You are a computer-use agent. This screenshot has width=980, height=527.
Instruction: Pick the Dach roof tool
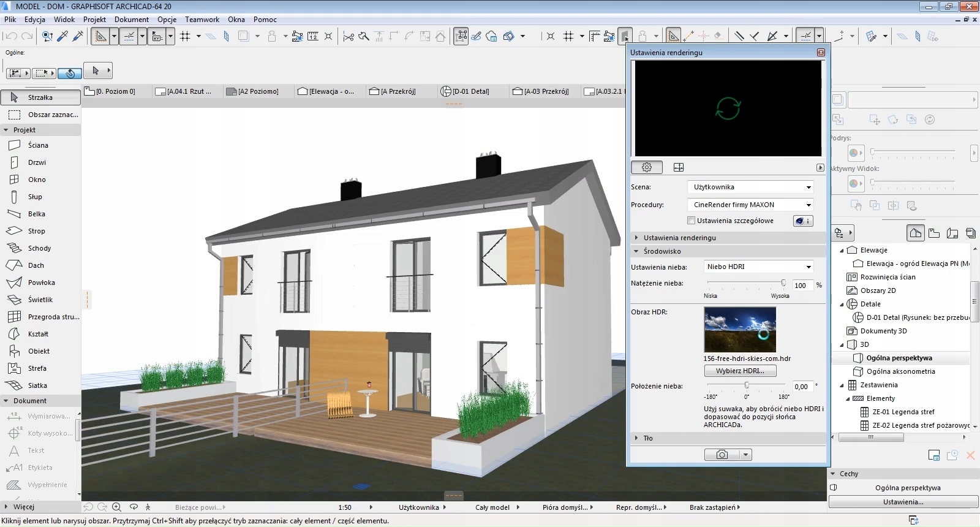pos(36,265)
